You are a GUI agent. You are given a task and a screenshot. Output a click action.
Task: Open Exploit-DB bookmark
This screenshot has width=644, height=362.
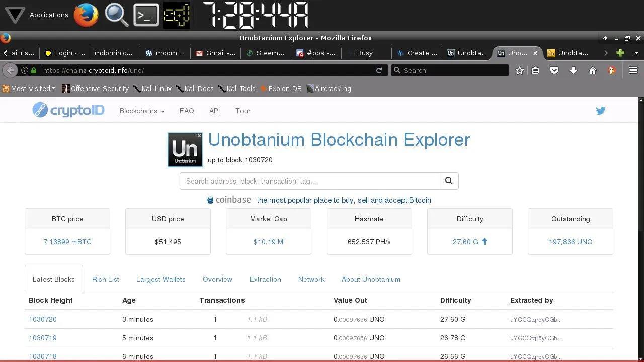click(x=280, y=88)
